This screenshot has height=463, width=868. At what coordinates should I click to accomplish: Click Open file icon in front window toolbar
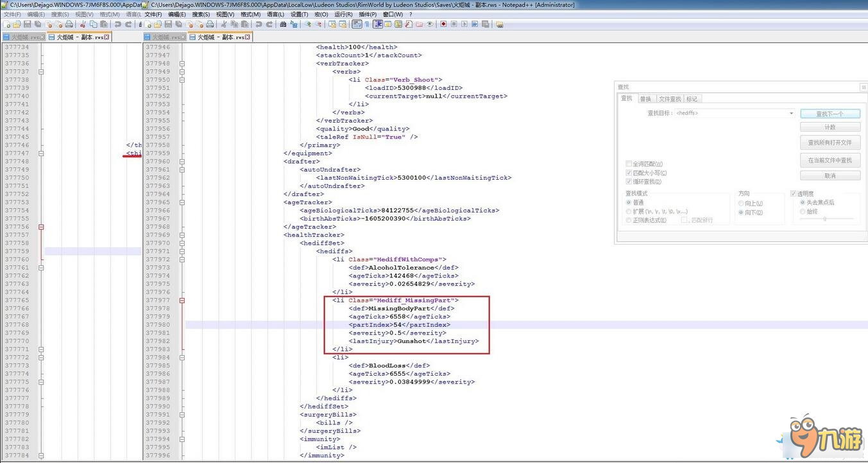point(158,24)
